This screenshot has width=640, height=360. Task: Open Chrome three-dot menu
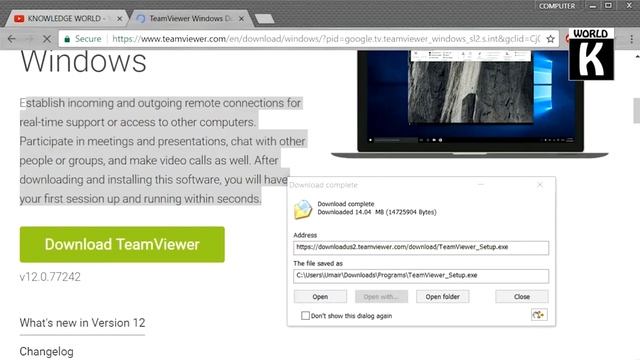pyautogui.click(x=631, y=39)
